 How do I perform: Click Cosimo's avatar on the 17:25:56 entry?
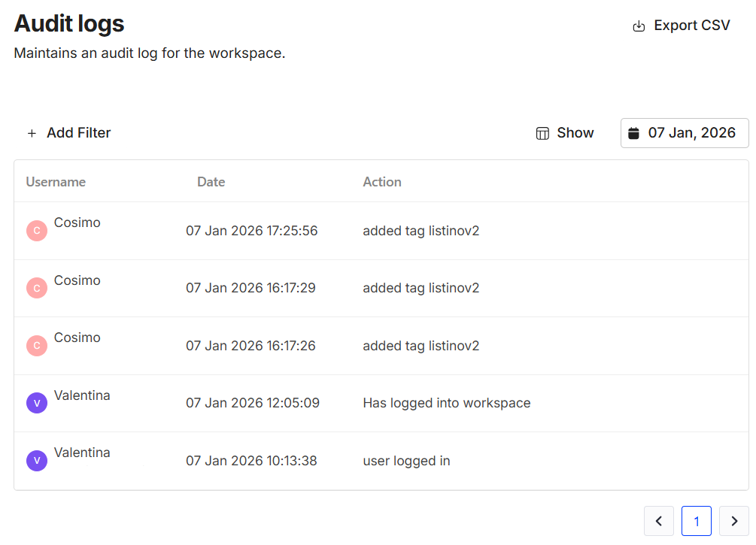click(x=37, y=231)
